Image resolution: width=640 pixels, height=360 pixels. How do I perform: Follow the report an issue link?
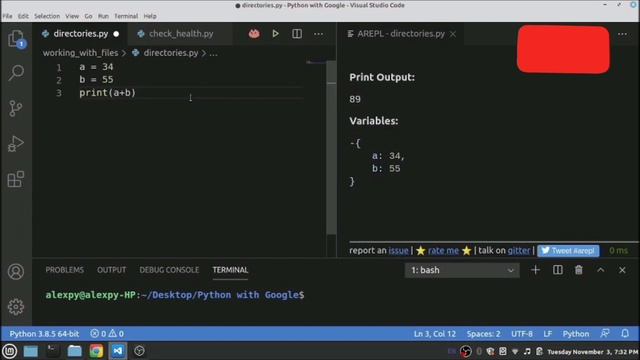click(x=398, y=250)
